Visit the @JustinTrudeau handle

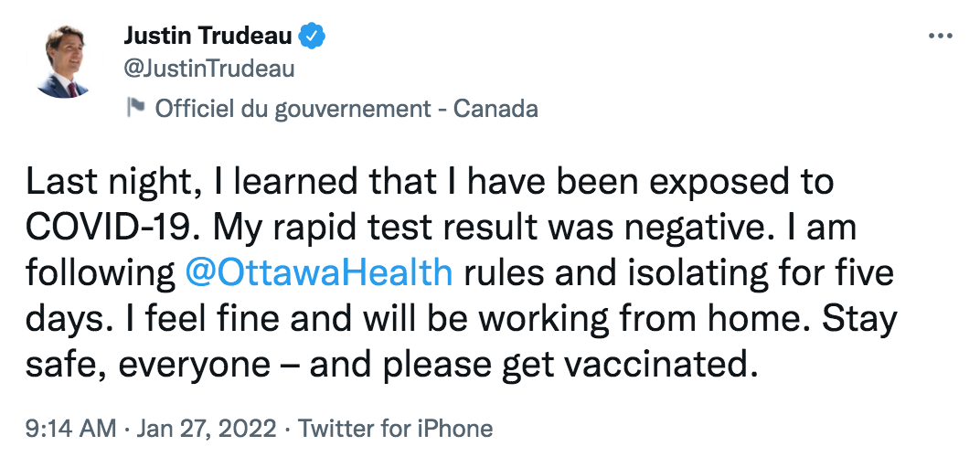[208, 69]
